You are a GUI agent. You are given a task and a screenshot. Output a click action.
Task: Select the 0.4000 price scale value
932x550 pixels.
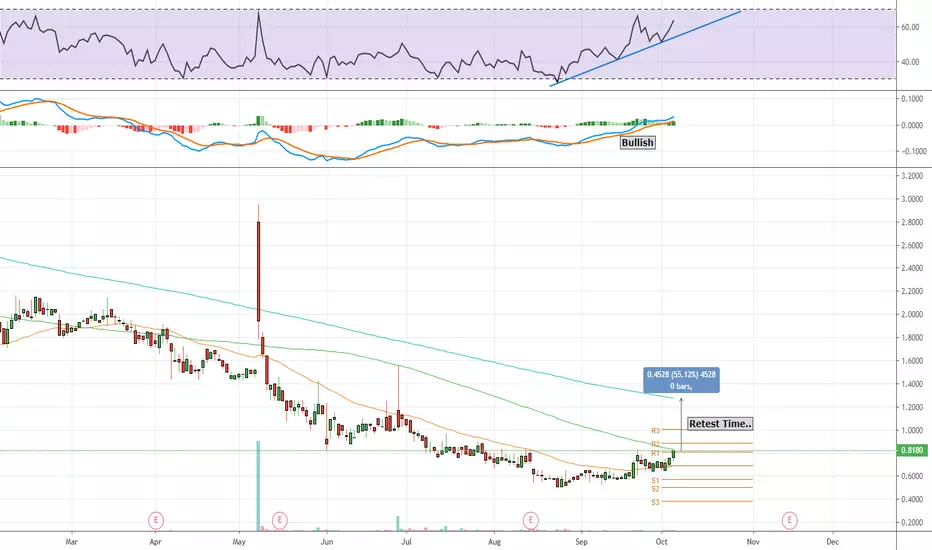pos(912,499)
